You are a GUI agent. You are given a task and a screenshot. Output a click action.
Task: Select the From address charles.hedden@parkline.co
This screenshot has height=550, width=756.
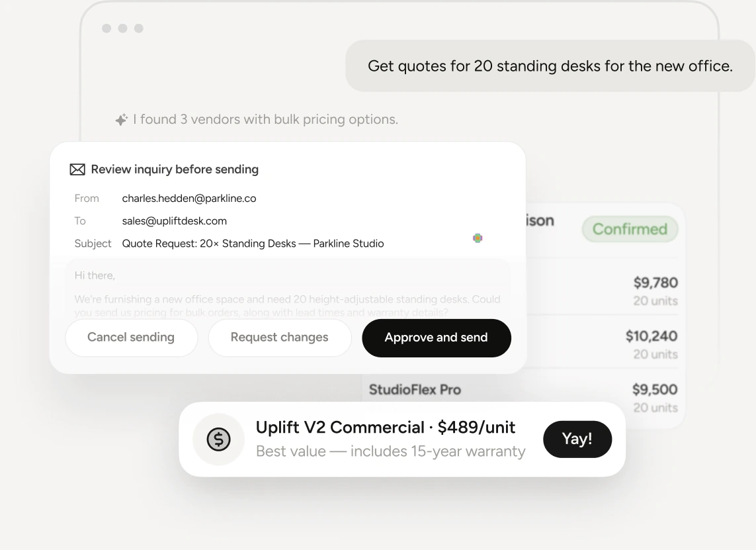point(189,199)
